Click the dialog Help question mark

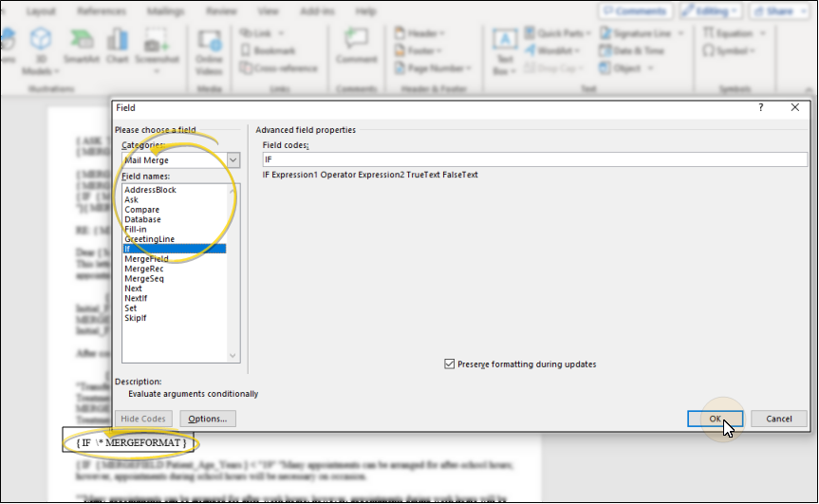tap(760, 108)
